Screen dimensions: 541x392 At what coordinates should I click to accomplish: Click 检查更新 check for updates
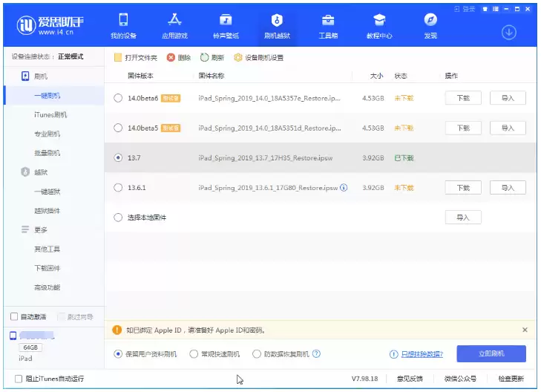click(511, 379)
